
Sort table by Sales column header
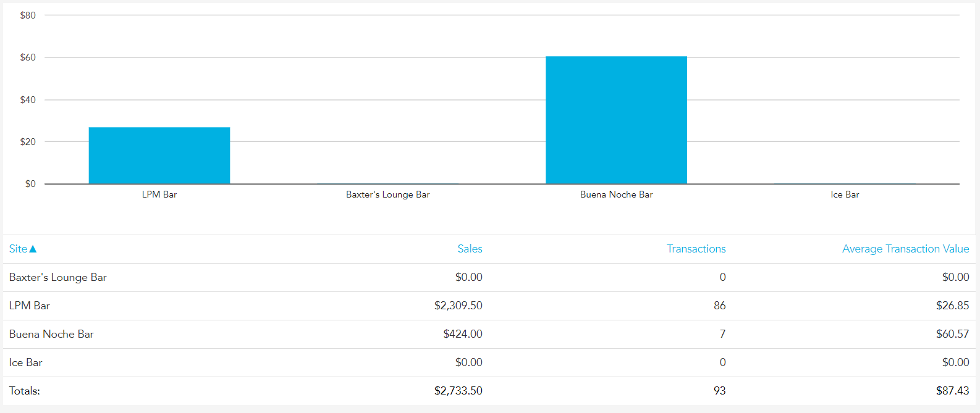point(470,249)
